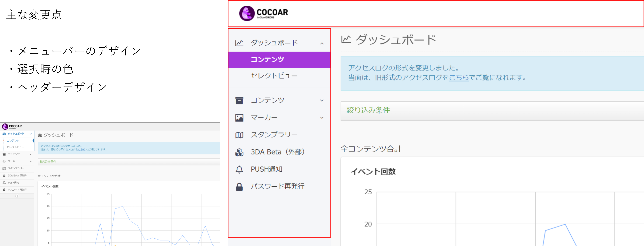This screenshot has height=246, width=644.
Task: Open パスワード再発行 label in the old sidebar
Action: tap(17, 190)
